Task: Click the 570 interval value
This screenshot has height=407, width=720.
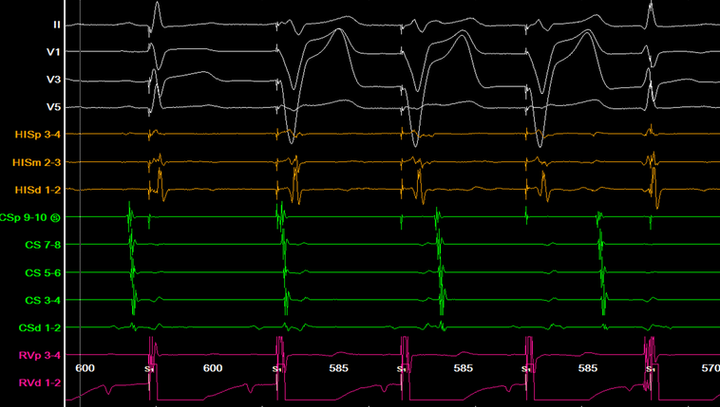Action: (x=710, y=368)
